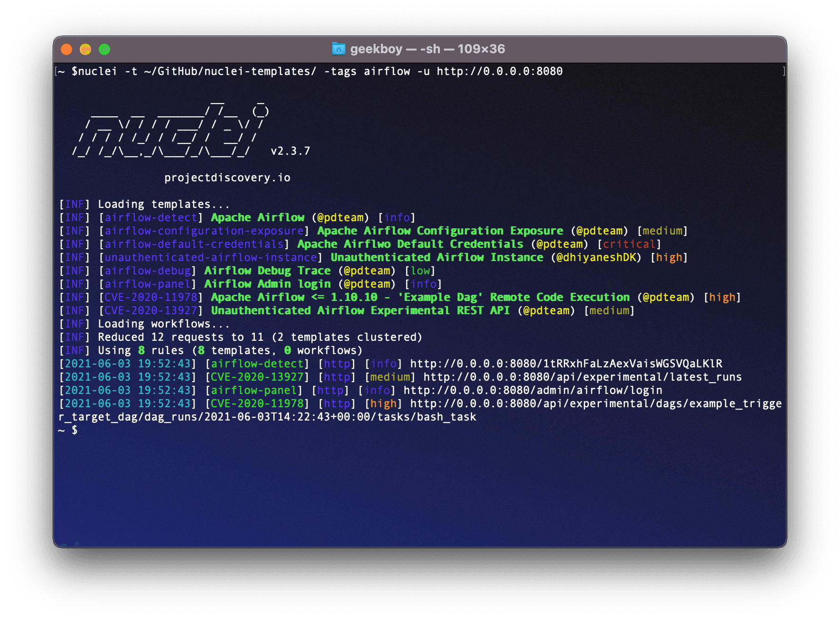Open the projectdiscovery.io link under the banner
Image resolution: width=840 pixels, height=618 pixels.
(x=227, y=178)
